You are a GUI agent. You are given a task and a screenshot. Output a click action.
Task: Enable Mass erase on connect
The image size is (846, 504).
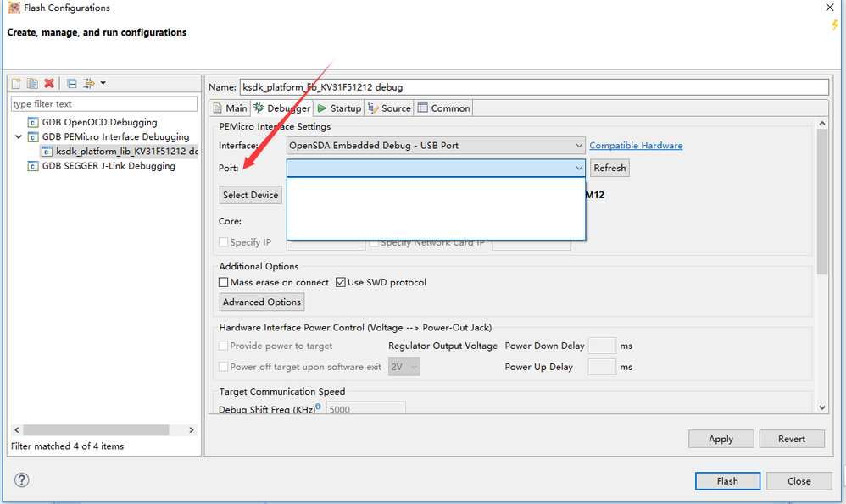point(224,282)
